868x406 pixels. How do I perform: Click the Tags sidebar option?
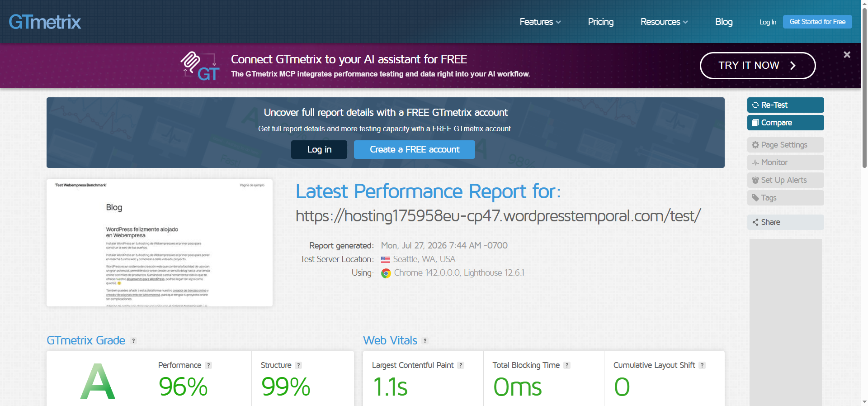[x=786, y=198]
